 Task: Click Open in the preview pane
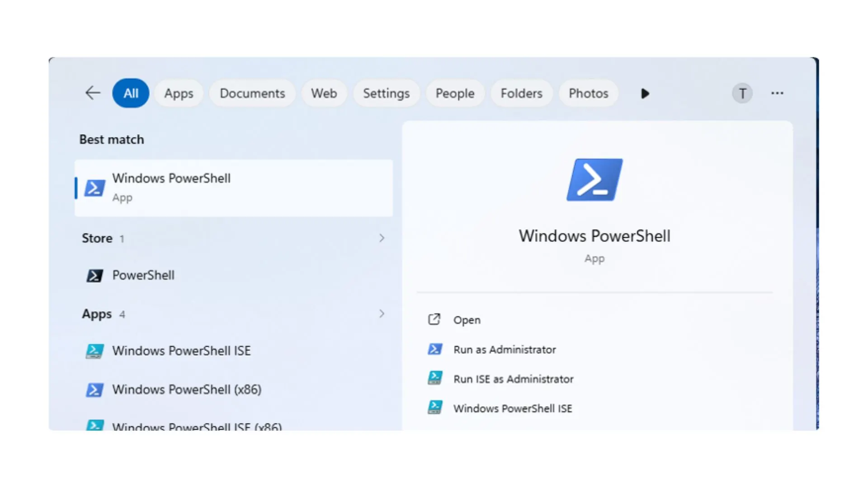point(467,320)
